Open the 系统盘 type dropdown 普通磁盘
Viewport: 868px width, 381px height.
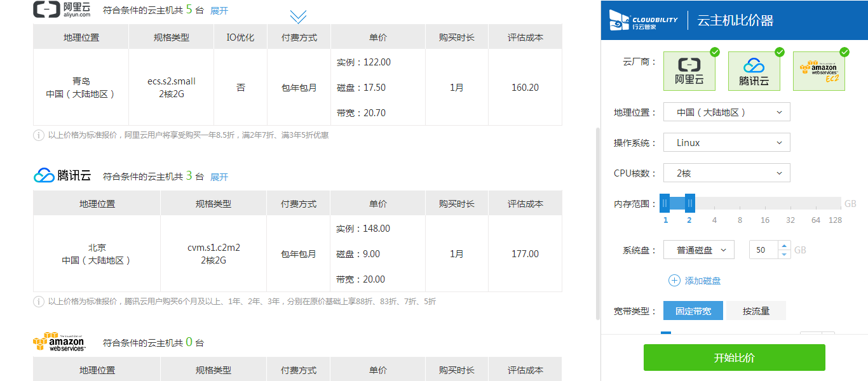tap(699, 250)
